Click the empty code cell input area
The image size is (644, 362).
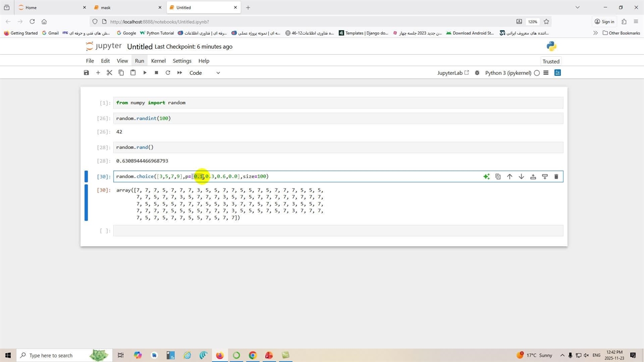(338, 231)
